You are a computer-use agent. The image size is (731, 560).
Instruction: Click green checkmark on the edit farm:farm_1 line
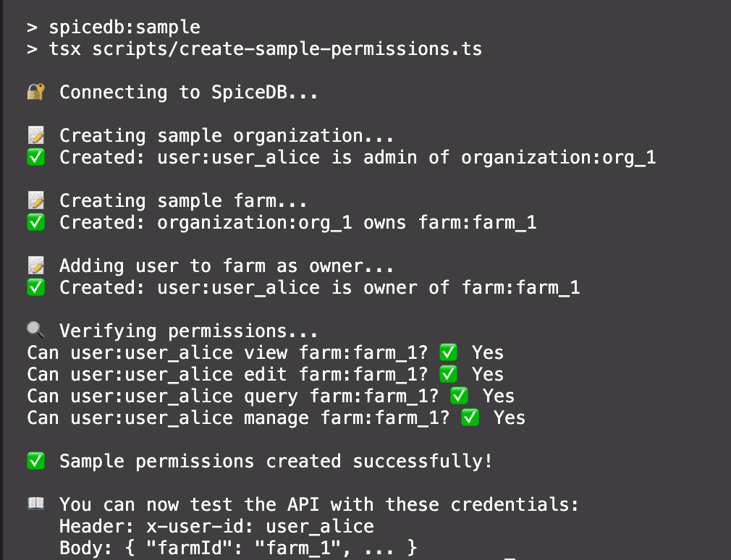point(449,374)
